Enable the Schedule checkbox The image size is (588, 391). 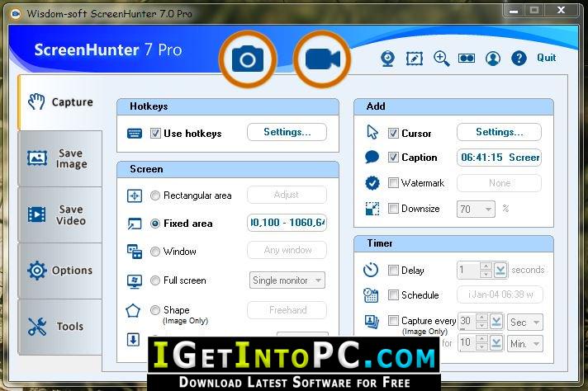[393, 295]
